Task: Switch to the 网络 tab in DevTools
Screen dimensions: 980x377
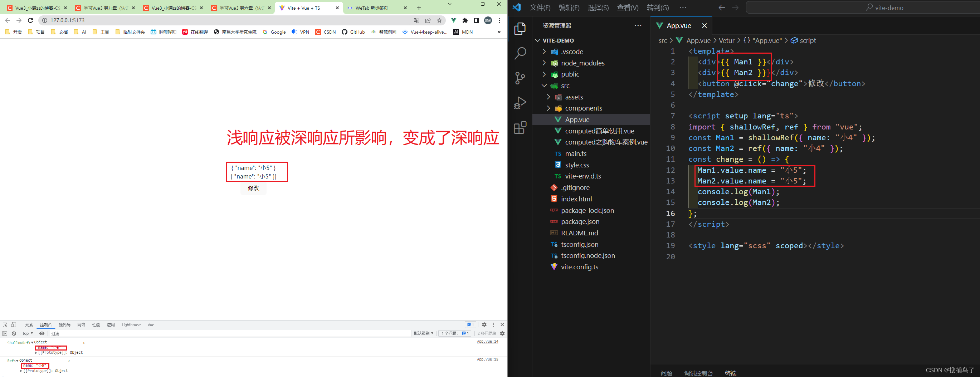Action: tap(81, 324)
